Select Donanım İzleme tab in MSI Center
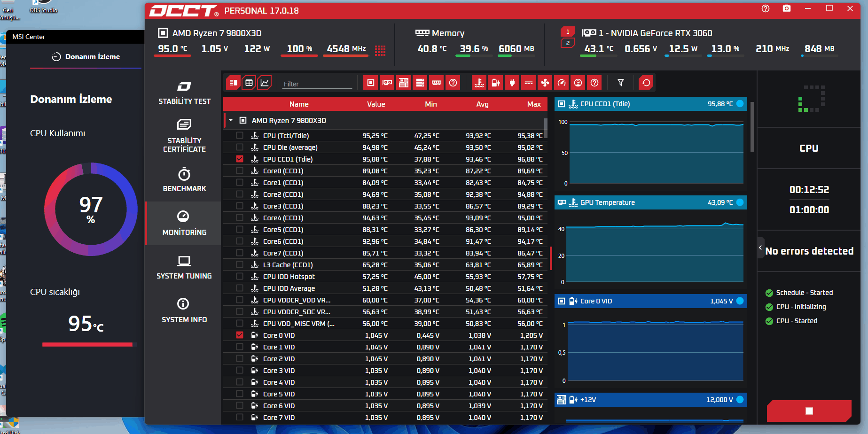This screenshot has height=434, width=868. pyautogui.click(x=86, y=57)
